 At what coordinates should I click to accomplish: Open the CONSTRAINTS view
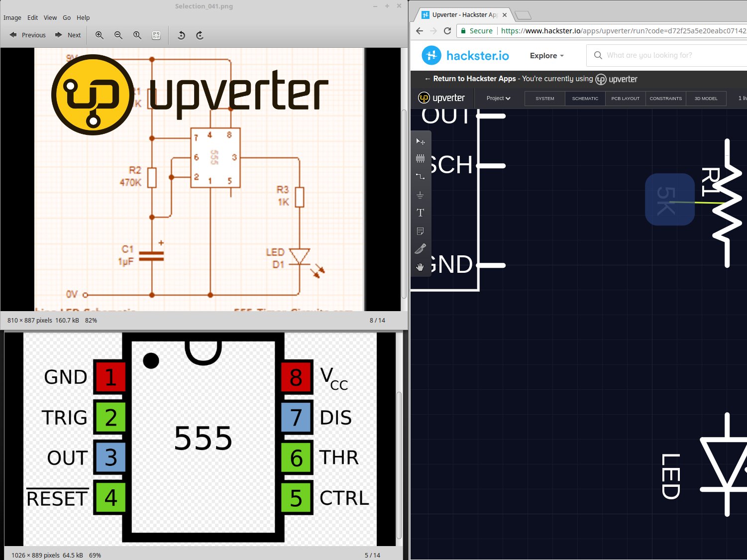(x=665, y=98)
